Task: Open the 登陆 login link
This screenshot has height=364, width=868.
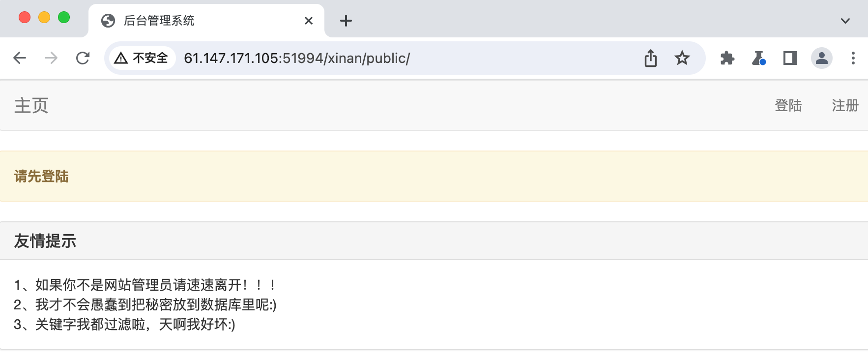Action: pyautogui.click(x=789, y=105)
